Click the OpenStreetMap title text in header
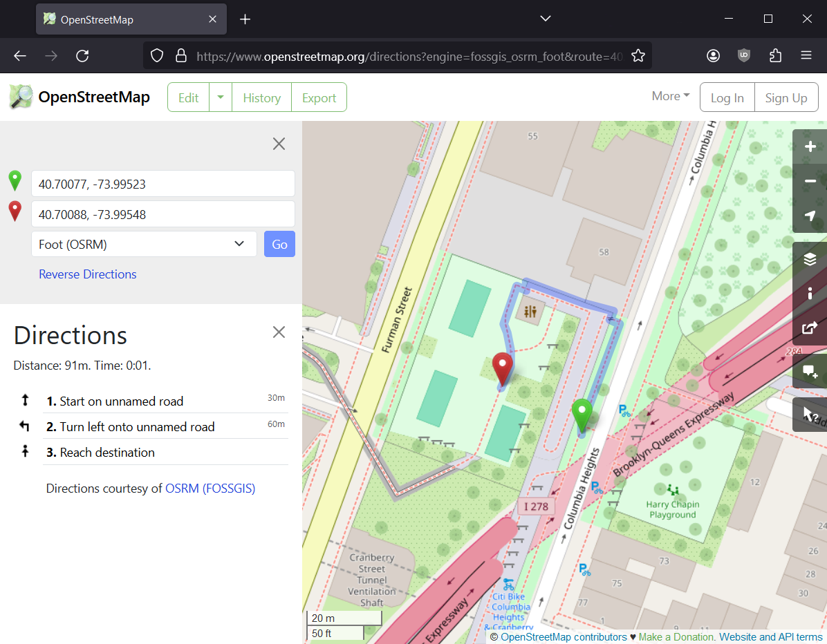The height and width of the screenshot is (644, 827). [x=94, y=97]
